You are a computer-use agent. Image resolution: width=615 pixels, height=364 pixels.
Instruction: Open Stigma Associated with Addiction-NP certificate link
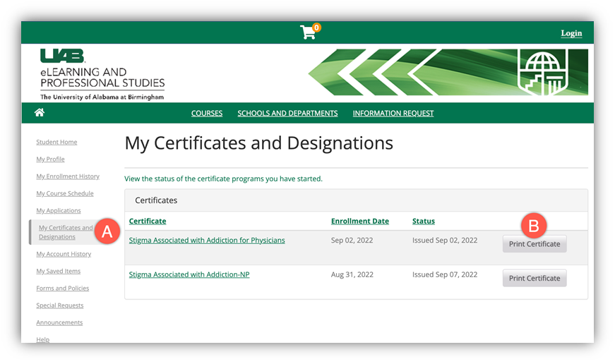point(189,275)
